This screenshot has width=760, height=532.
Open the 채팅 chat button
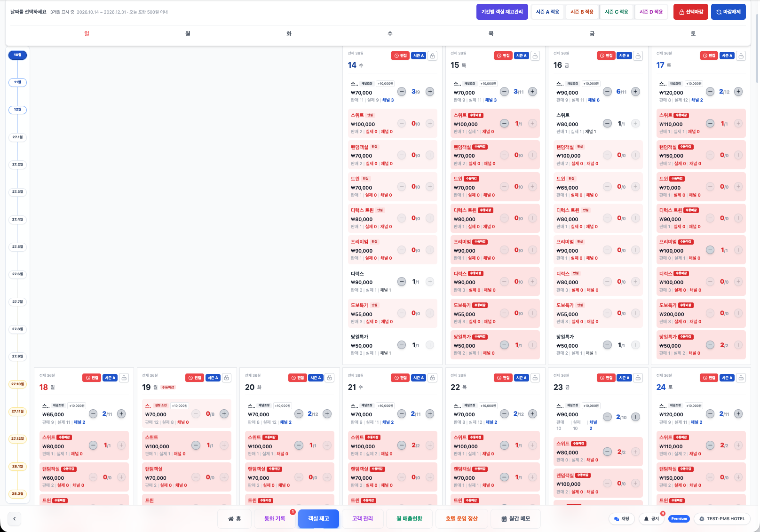tap(622, 519)
